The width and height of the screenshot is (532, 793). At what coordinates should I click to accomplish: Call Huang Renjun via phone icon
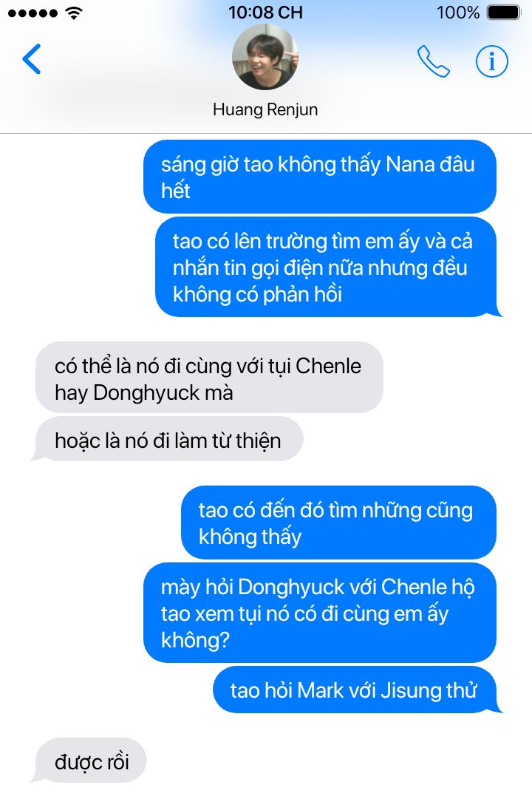click(x=434, y=61)
